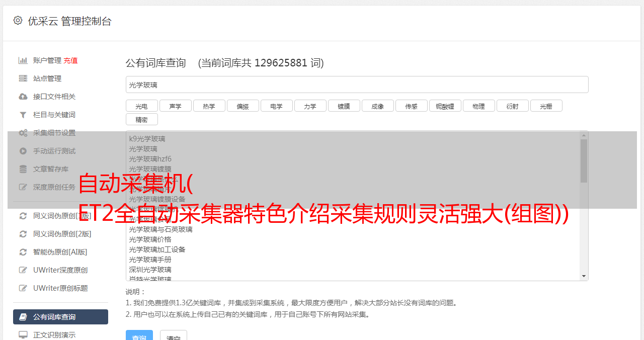The height and width of the screenshot is (340, 644).
Task: Click the gears icon for 采集细节设置
Action: pos(23,133)
